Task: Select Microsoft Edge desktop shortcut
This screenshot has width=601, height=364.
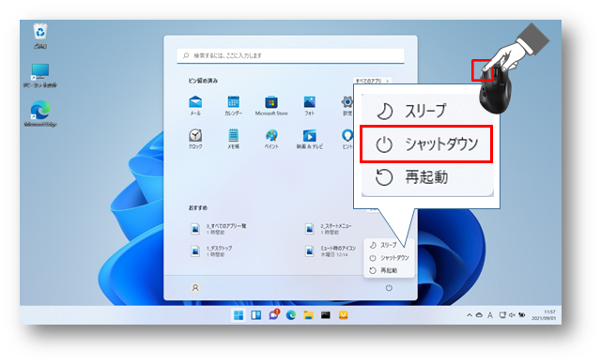Action: pos(39,114)
